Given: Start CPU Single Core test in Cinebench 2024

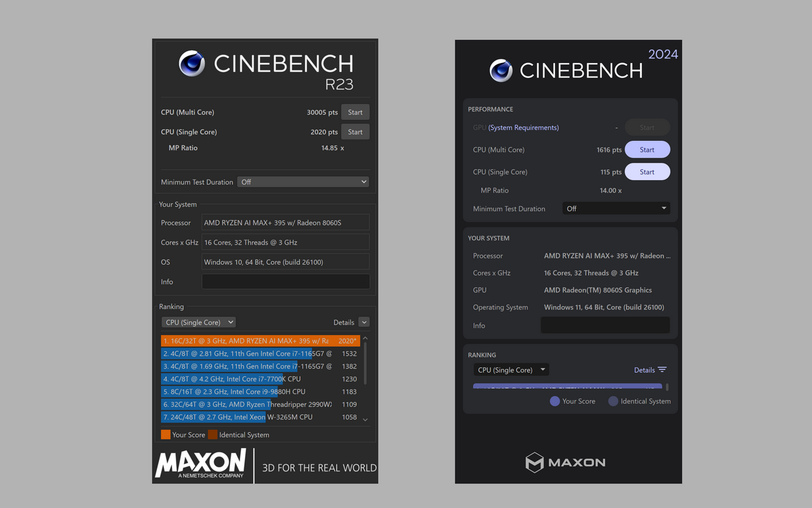Looking at the screenshot, I should click(647, 172).
